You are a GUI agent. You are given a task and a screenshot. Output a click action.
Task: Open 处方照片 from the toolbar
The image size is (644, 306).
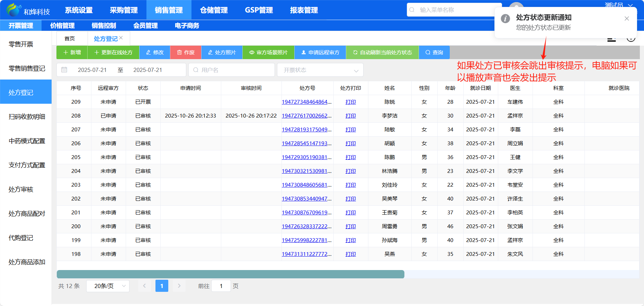(x=222, y=53)
